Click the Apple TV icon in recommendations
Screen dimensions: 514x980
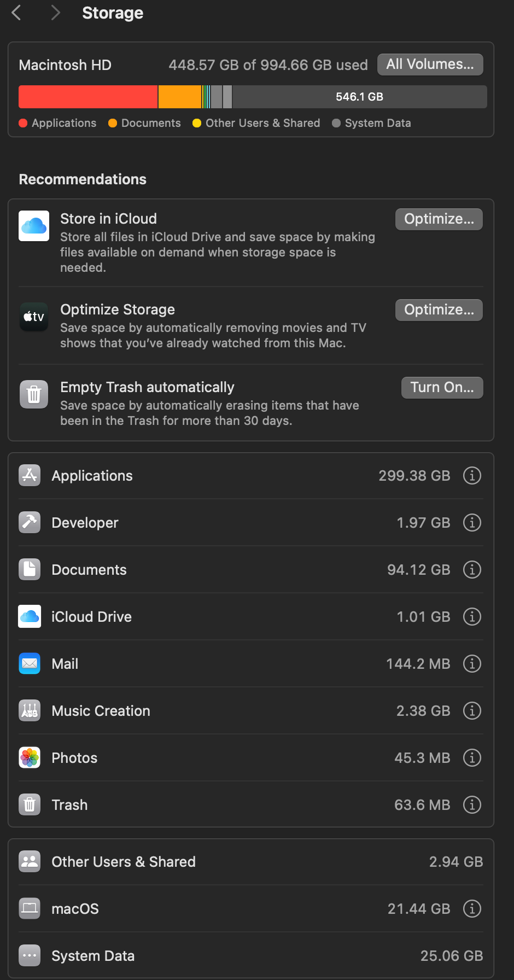tap(34, 317)
